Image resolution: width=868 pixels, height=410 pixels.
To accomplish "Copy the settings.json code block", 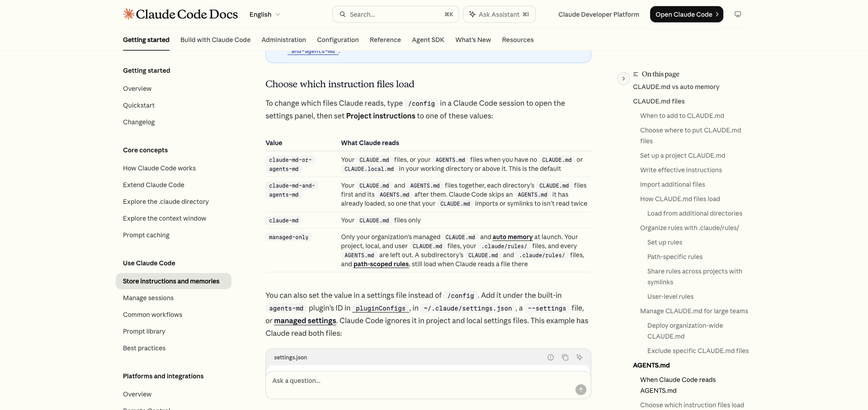I will click(x=565, y=358).
